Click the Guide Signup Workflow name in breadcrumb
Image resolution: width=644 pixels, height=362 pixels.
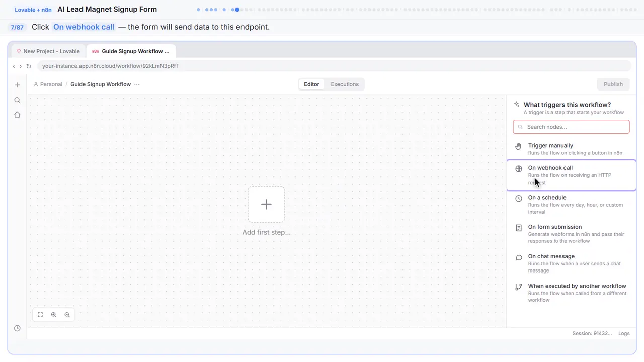pos(101,84)
